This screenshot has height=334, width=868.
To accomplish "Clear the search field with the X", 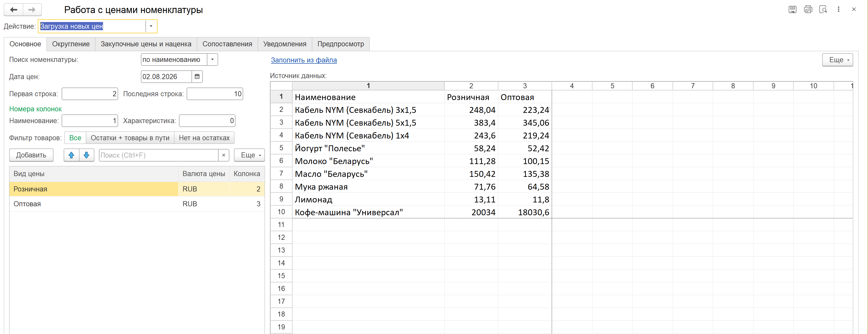I will click(x=224, y=155).
